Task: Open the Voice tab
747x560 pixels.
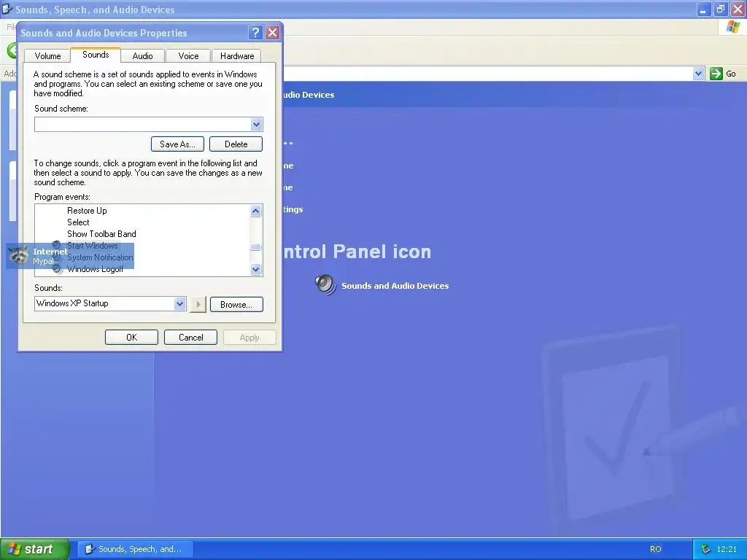Action: (x=188, y=55)
